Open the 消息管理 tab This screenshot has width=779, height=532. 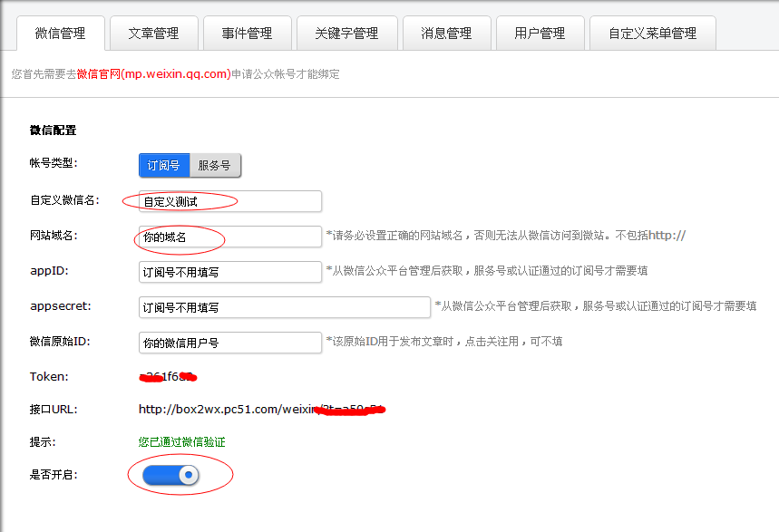(x=447, y=34)
